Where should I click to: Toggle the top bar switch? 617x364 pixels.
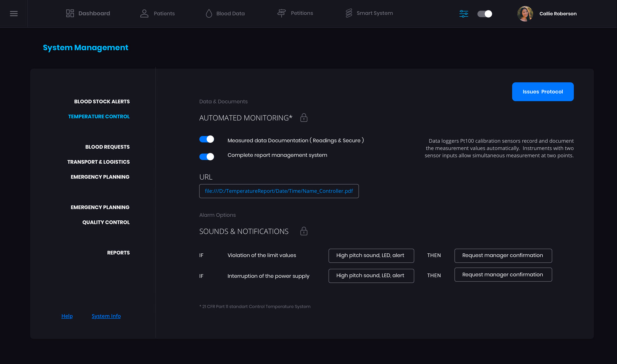[485, 14]
